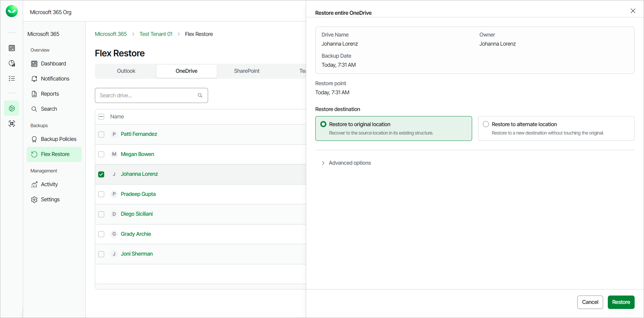This screenshot has height=318, width=644.
Task: Check the Diego Siciliani checkbox
Action: click(x=101, y=214)
